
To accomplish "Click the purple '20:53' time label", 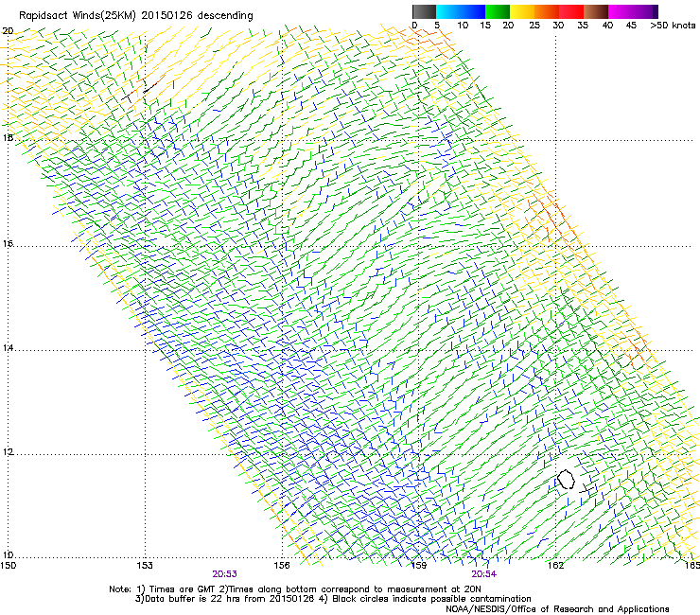I will pyautogui.click(x=224, y=574).
